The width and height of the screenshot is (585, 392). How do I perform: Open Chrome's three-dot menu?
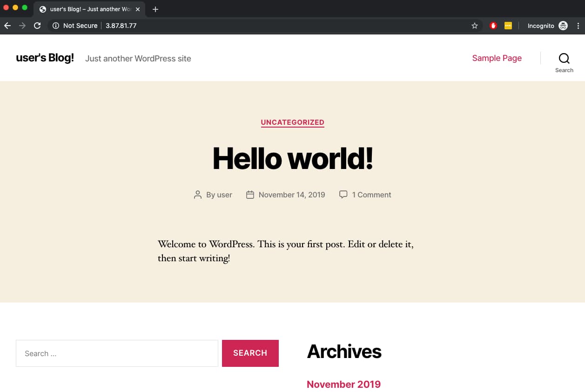tap(578, 26)
